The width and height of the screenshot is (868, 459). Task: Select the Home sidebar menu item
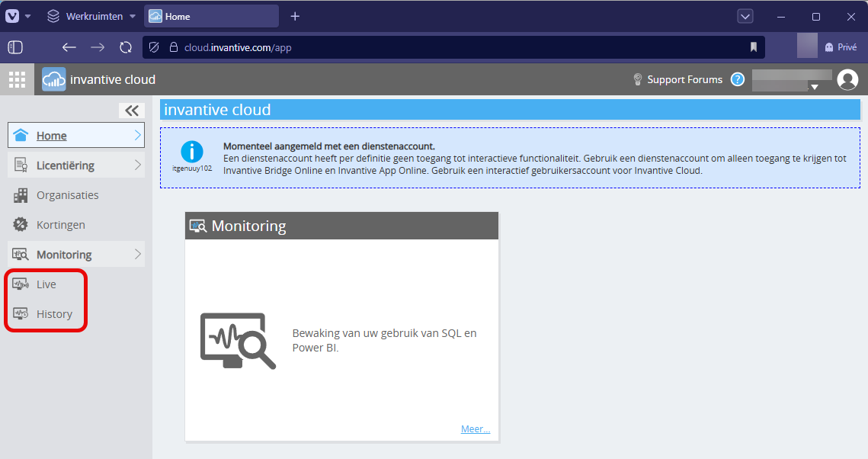pyautogui.click(x=52, y=136)
